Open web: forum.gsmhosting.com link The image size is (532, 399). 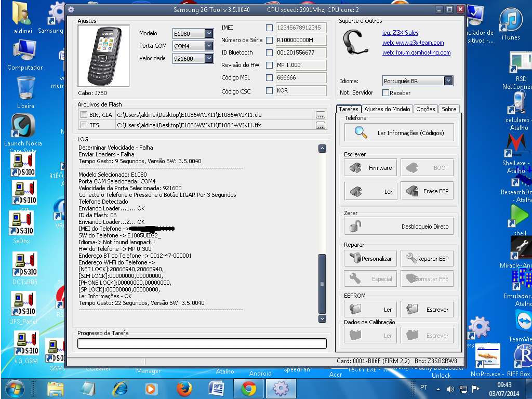tap(416, 52)
